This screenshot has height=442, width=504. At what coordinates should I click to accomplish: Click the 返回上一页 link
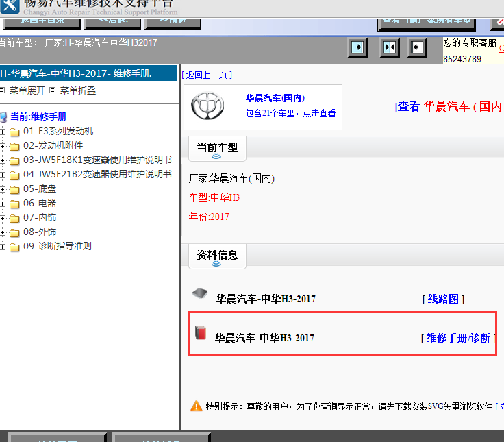pos(207,75)
